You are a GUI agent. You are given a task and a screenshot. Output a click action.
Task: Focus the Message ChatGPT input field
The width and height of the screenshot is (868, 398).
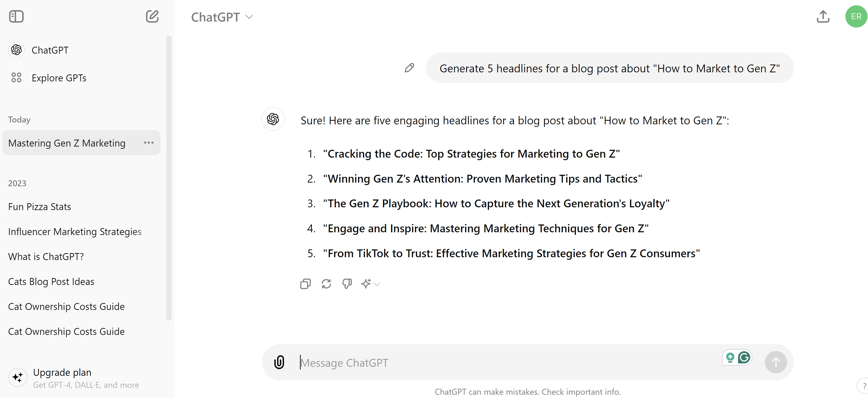pyautogui.click(x=505, y=363)
